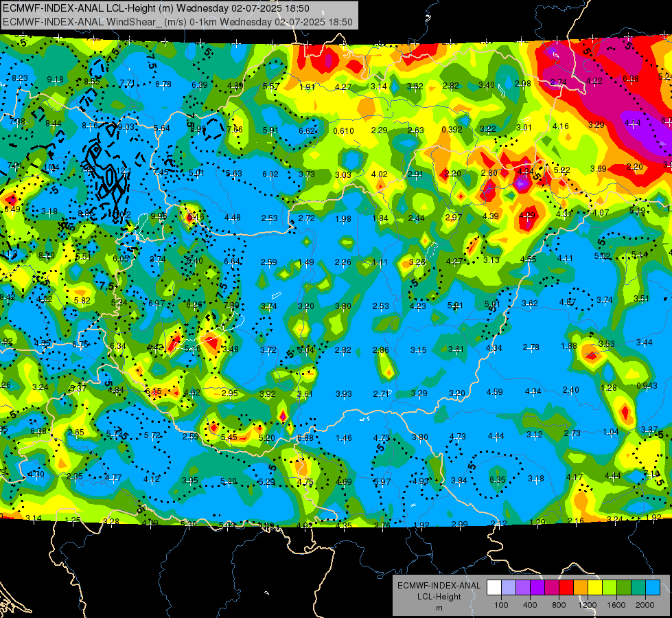
Task: Click the wind shear value 6.02
Action: click(270, 174)
